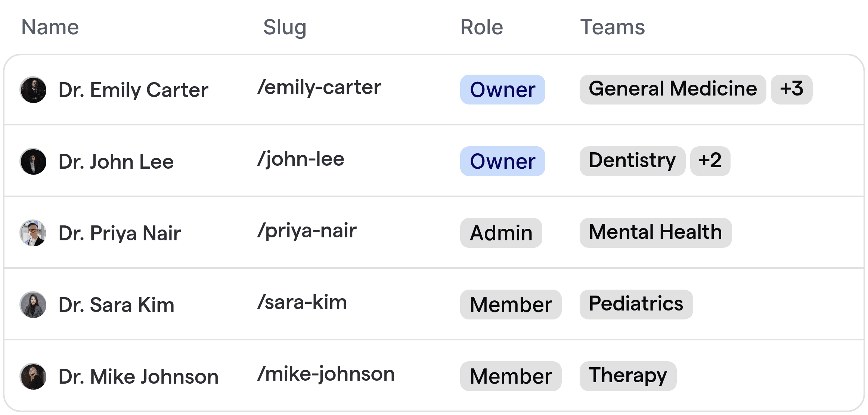Select the Owner badge for Dr. Emily Carter
This screenshot has height=415, width=868.
[502, 90]
